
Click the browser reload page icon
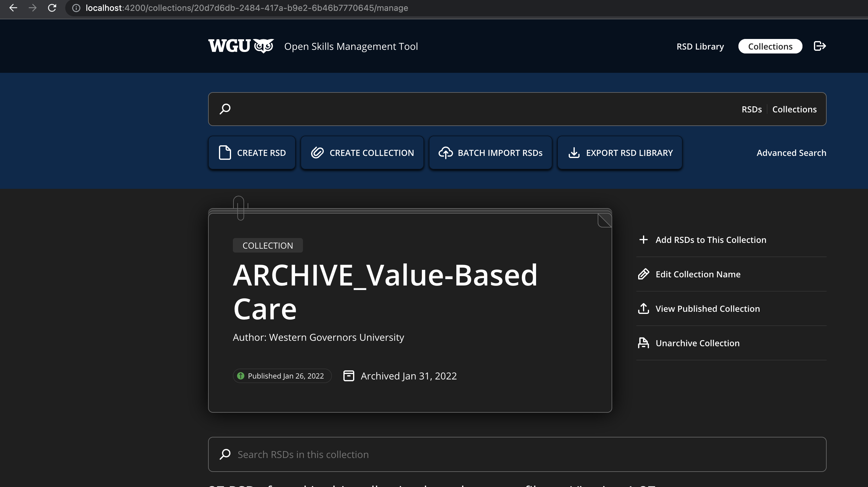[52, 8]
